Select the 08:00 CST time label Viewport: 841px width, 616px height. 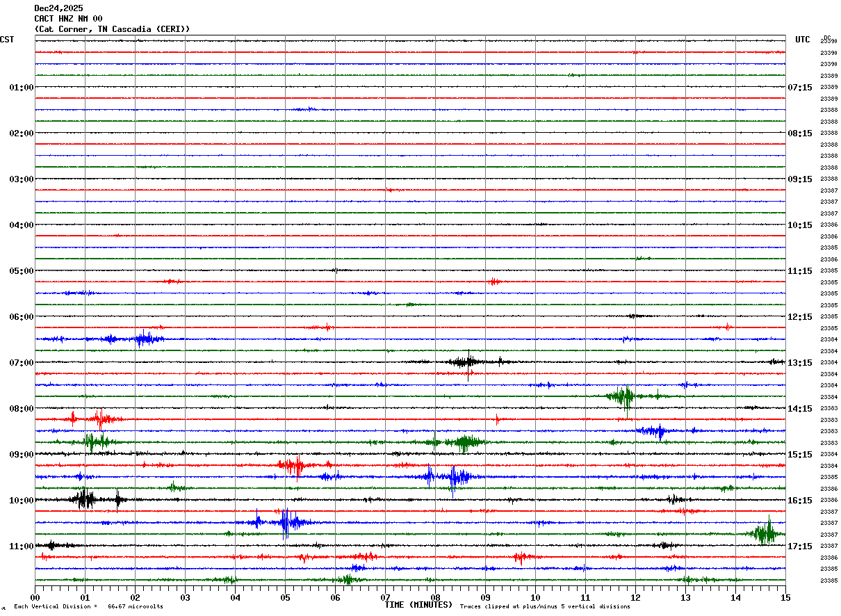[x=22, y=409]
